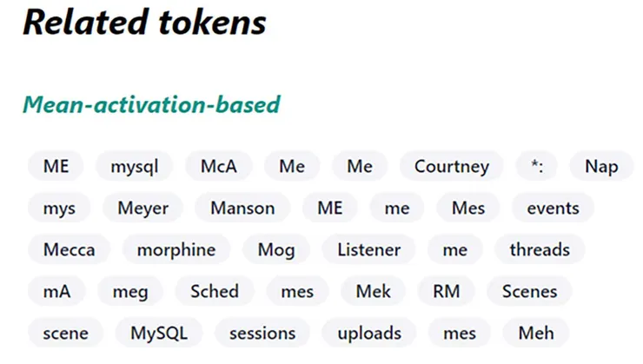This screenshot has width=643, height=364.
Task: Select the Nap token chip
Action: (x=600, y=166)
